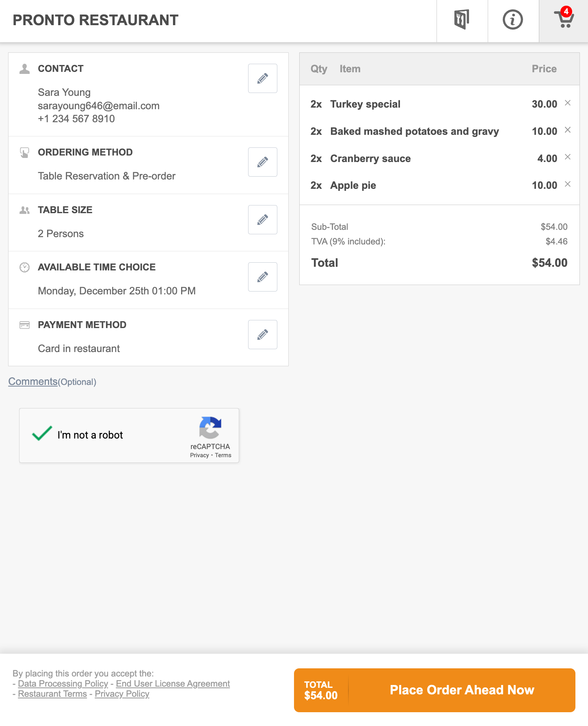Open the shopping cart with 4 items
The image size is (588, 726).
(x=564, y=19)
